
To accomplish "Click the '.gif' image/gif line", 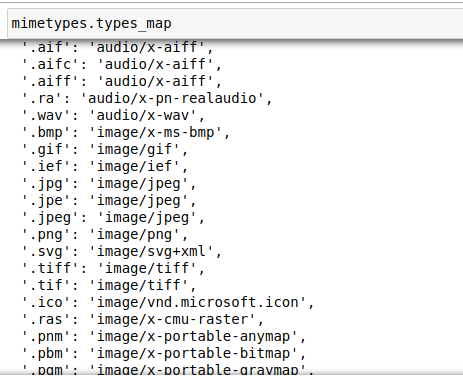I will 105,149.
